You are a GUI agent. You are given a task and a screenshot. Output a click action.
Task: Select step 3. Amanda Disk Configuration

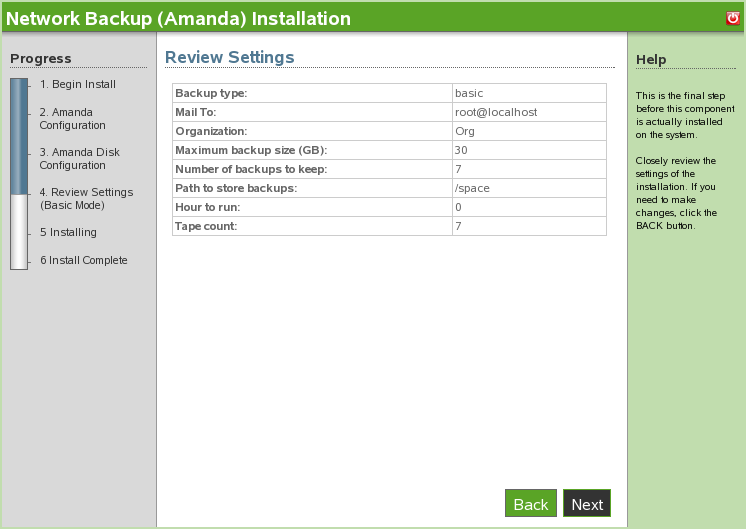click(x=79, y=158)
